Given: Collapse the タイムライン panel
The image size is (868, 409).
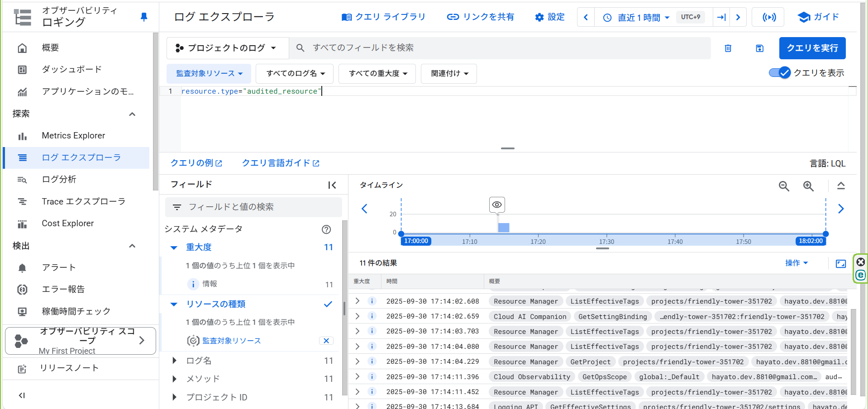Looking at the screenshot, I should (841, 185).
